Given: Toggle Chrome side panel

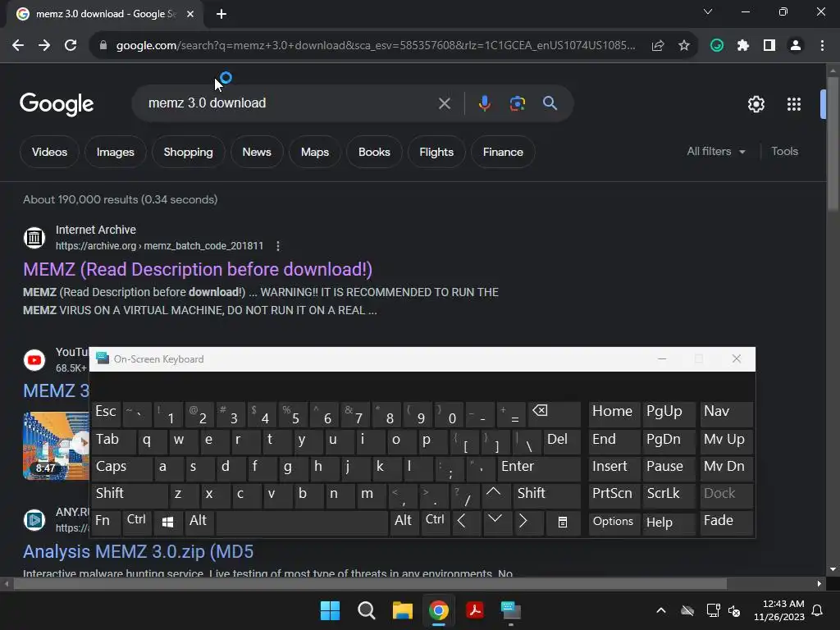Looking at the screenshot, I should click(x=769, y=46).
